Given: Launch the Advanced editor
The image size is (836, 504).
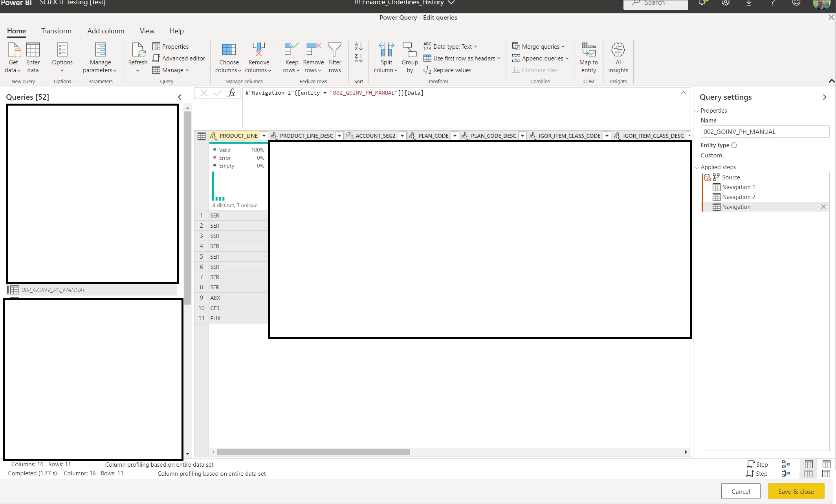Looking at the screenshot, I should [x=179, y=58].
